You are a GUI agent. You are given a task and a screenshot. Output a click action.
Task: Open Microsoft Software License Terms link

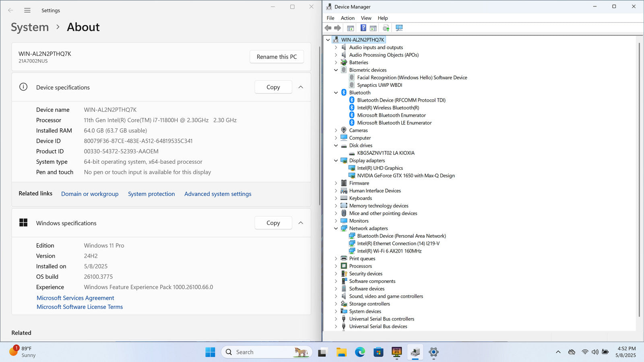[x=80, y=307]
